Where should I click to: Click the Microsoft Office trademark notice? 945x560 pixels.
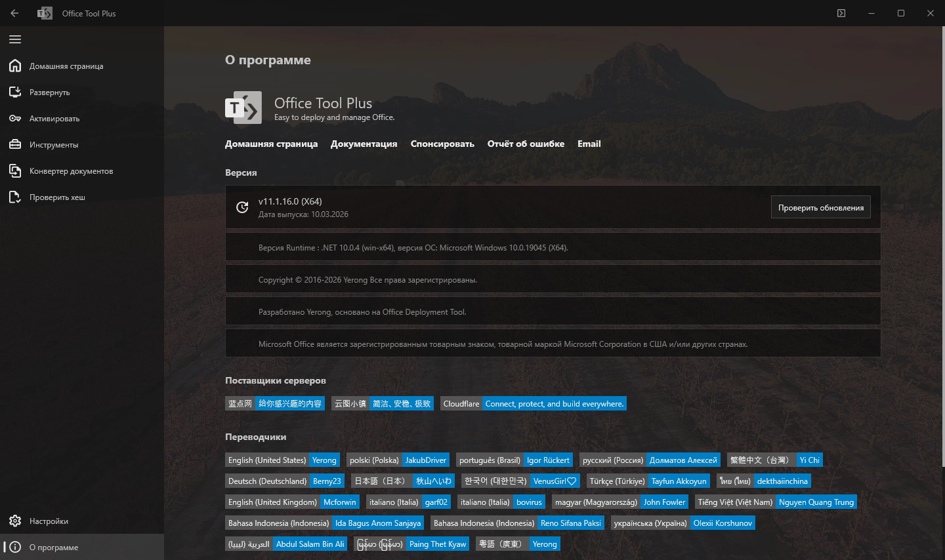(503, 344)
